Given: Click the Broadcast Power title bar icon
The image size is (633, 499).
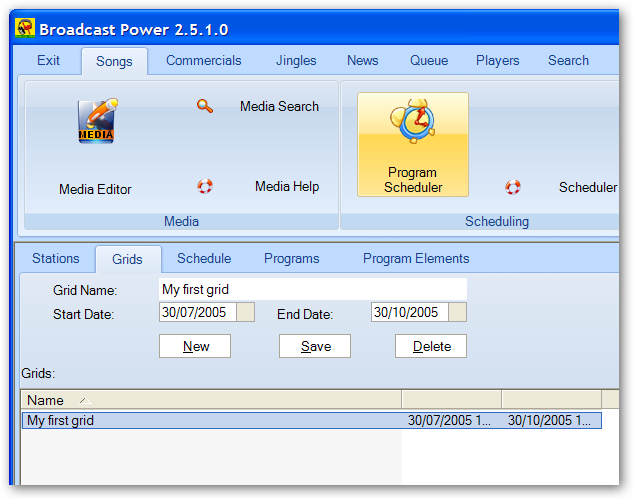Looking at the screenshot, I should (25, 28).
